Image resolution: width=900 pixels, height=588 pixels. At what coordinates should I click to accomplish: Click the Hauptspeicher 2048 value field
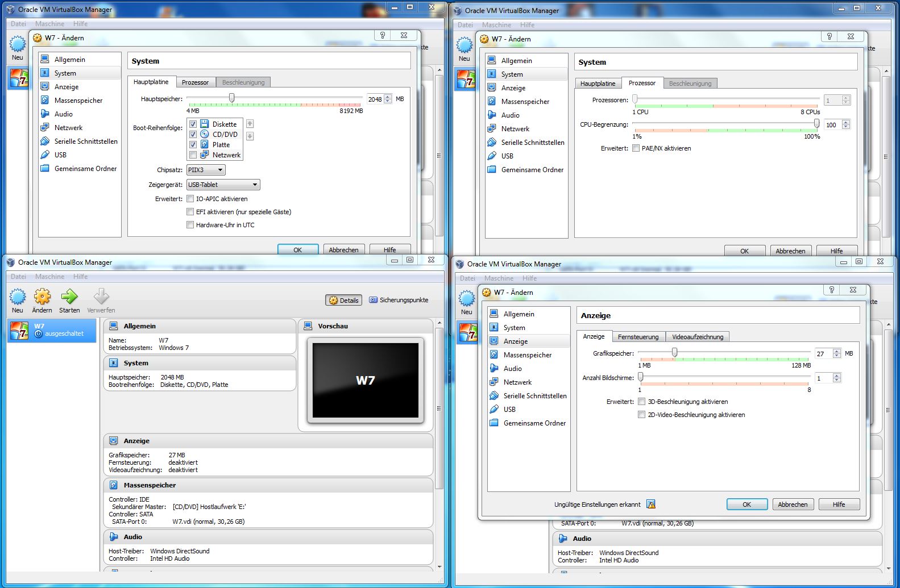[x=375, y=99]
